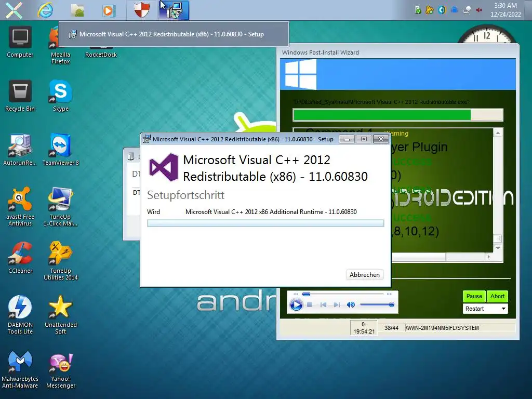Launch Skype from the desktop
Screen dimensions: 532x399
point(60,96)
